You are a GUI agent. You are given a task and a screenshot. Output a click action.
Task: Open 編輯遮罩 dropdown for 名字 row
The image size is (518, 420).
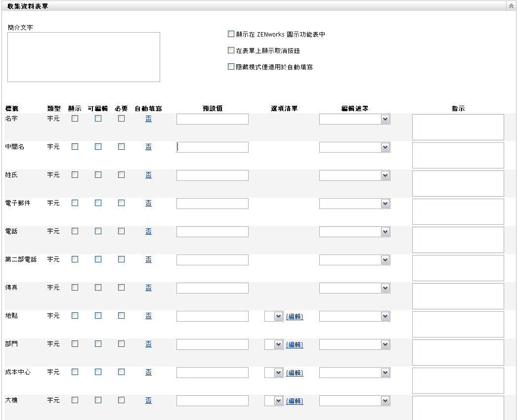pos(385,119)
